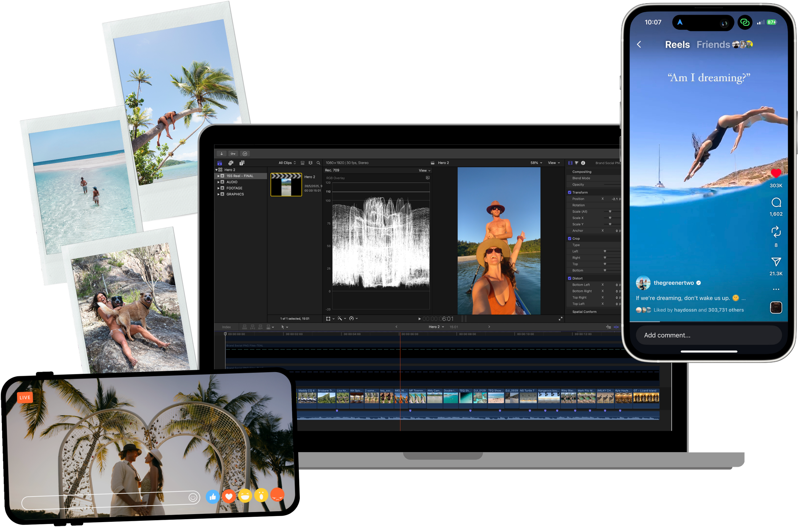The height and width of the screenshot is (532, 798).
Task: Toggle filmstrip clip appearance icon
Action: tap(310, 163)
